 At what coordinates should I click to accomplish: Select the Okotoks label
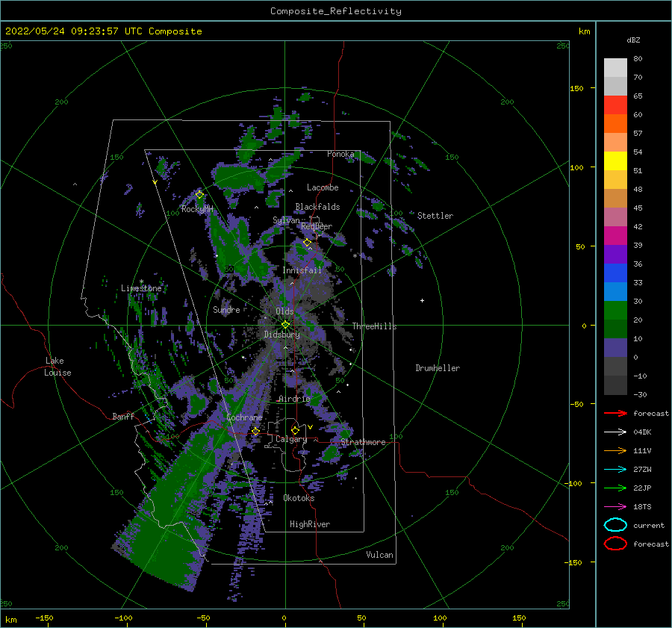(299, 498)
